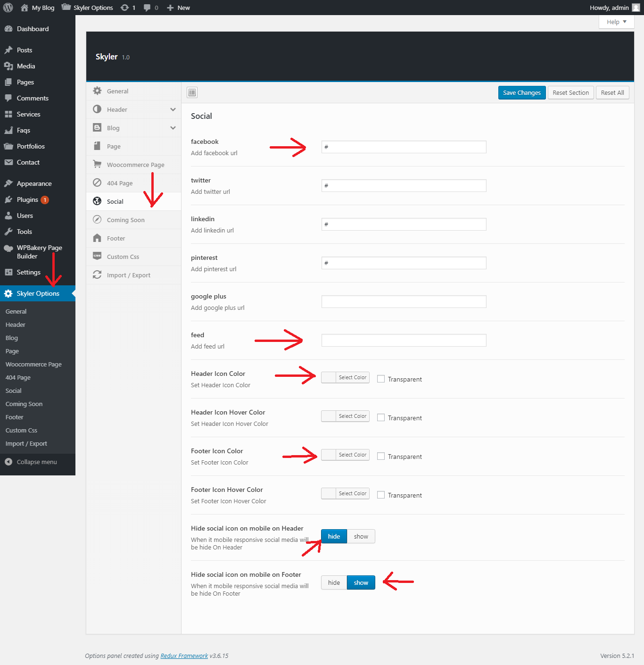Click the Save Changes button
Viewport: 644px width, 665px height.
tap(522, 92)
